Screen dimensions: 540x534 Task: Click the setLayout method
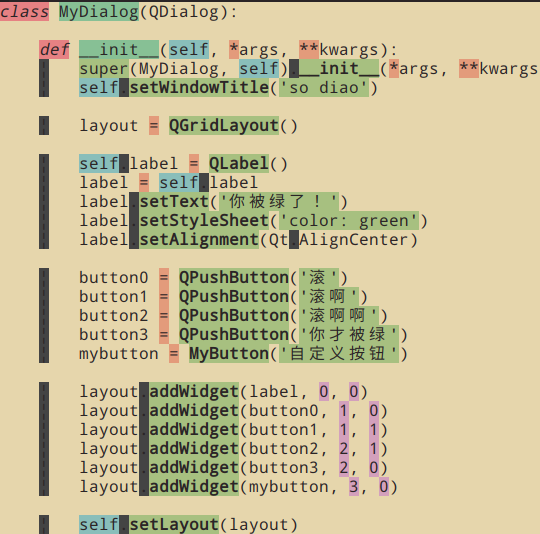(x=174, y=524)
